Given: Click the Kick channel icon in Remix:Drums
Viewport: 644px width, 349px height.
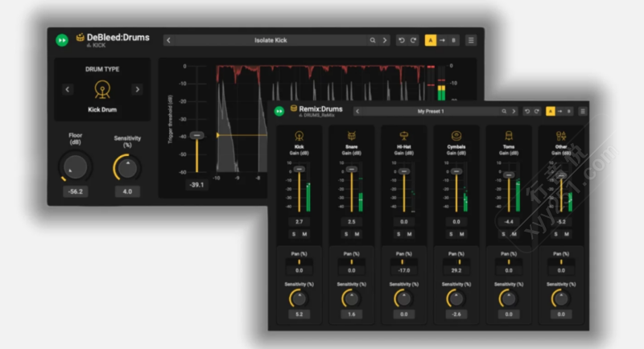Looking at the screenshot, I should tap(299, 136).
